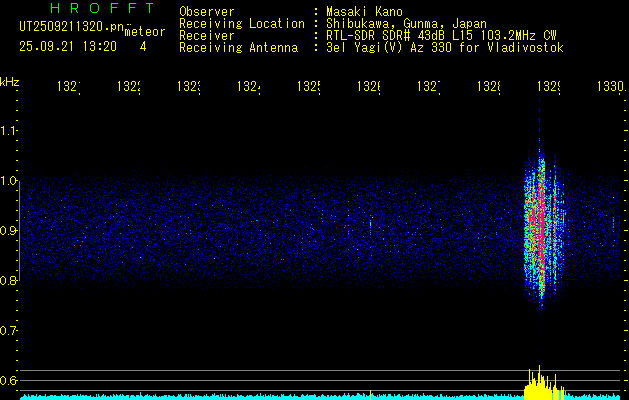Click the kHz axis unit label

pyautogui.click(x=10, y=80)
